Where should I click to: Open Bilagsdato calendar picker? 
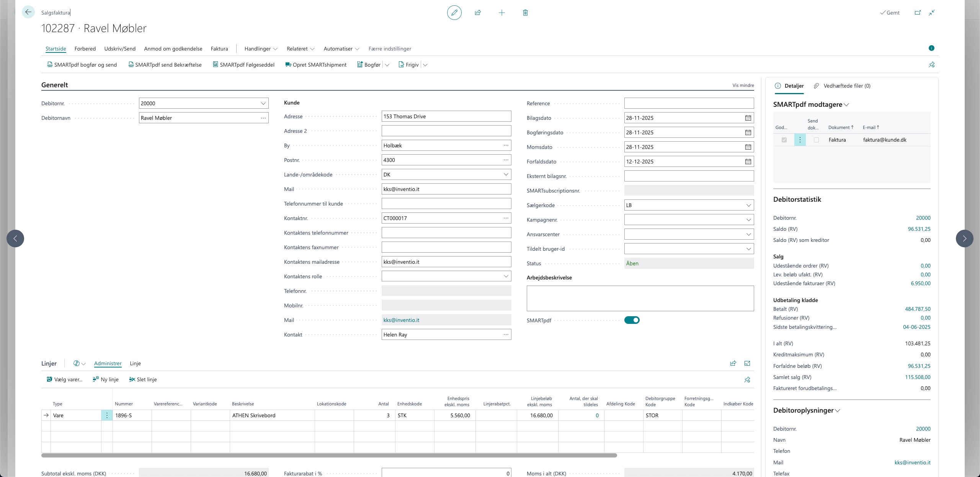pyautogui.click(x=748, y=118)
